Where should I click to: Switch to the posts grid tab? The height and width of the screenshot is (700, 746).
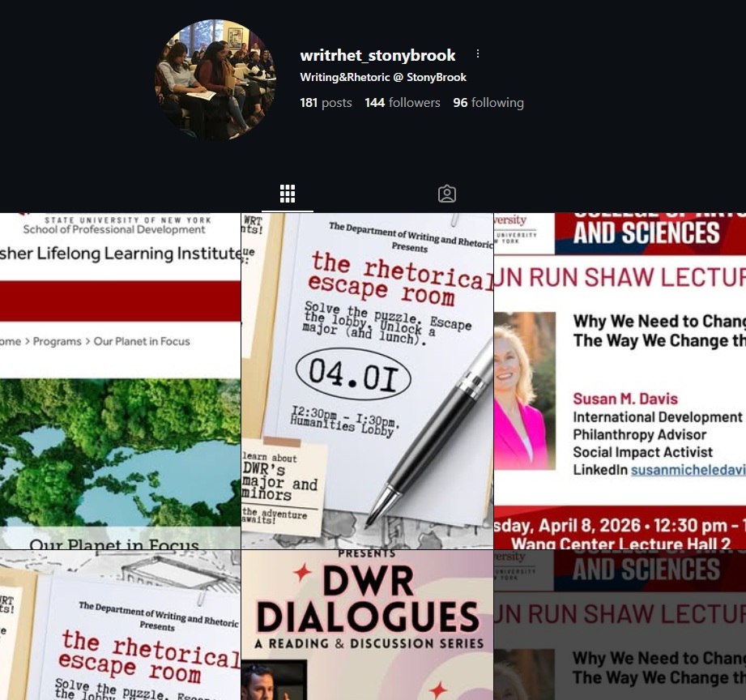pyautogui.click(x=288, y=194)
